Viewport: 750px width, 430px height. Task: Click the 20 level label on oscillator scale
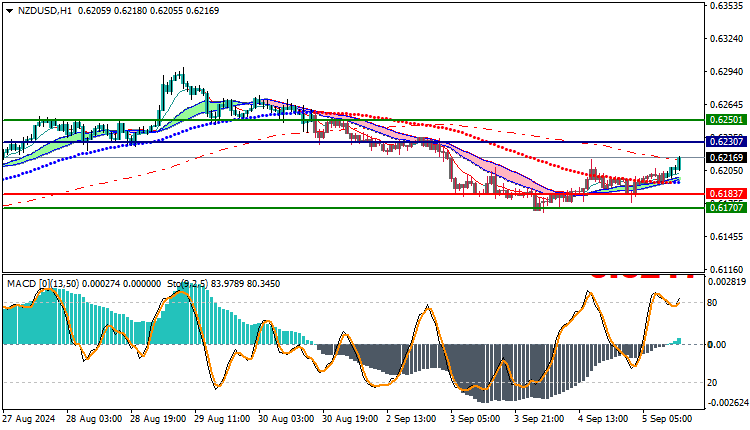coord(712,383)
